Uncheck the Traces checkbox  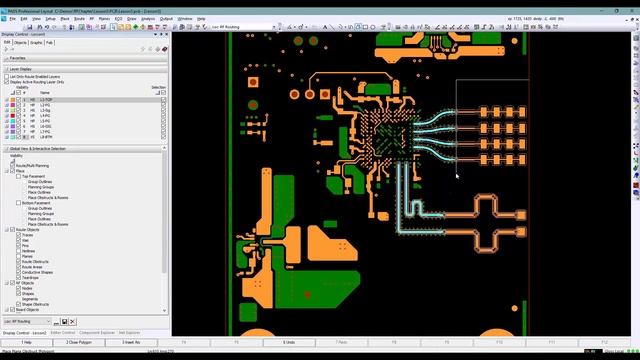coord(18,235)
